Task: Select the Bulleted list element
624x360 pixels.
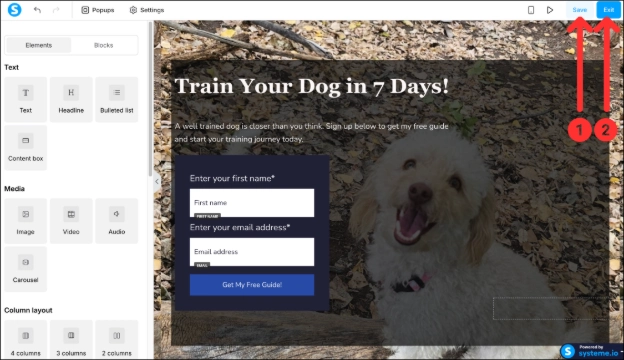Action: pos(117,99)
